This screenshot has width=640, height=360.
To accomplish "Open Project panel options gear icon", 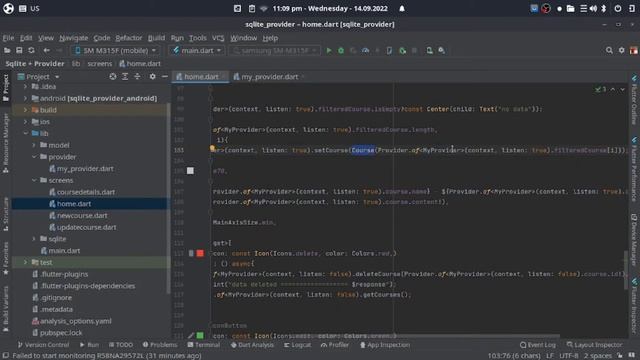I will point(152,77).
